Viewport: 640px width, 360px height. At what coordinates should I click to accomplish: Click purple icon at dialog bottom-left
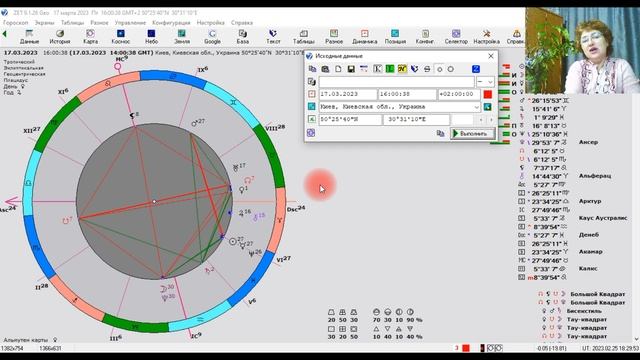point(311,133)
